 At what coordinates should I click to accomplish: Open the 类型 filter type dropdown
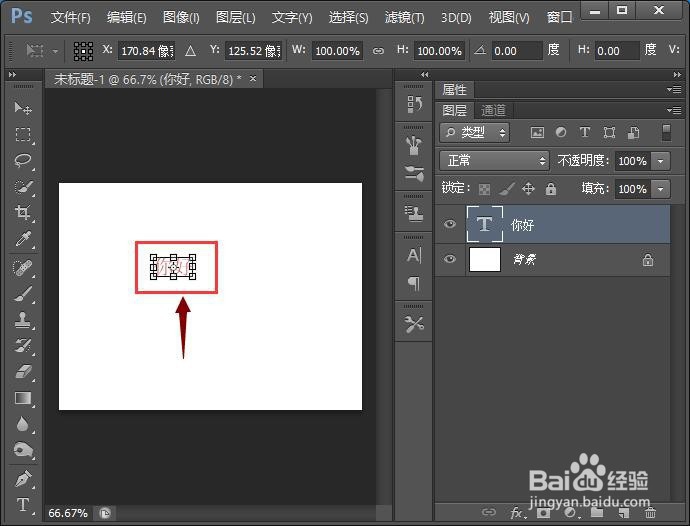tap(474, 132)
